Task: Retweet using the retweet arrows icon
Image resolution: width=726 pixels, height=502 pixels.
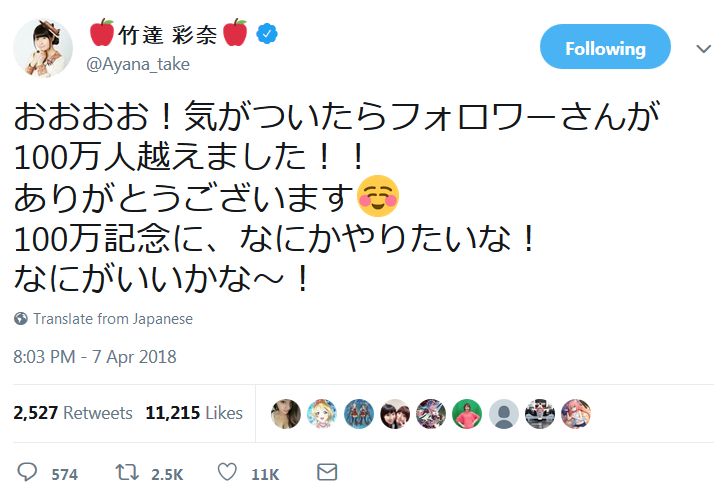Action: pyautogui.click(x=126, y=472)
